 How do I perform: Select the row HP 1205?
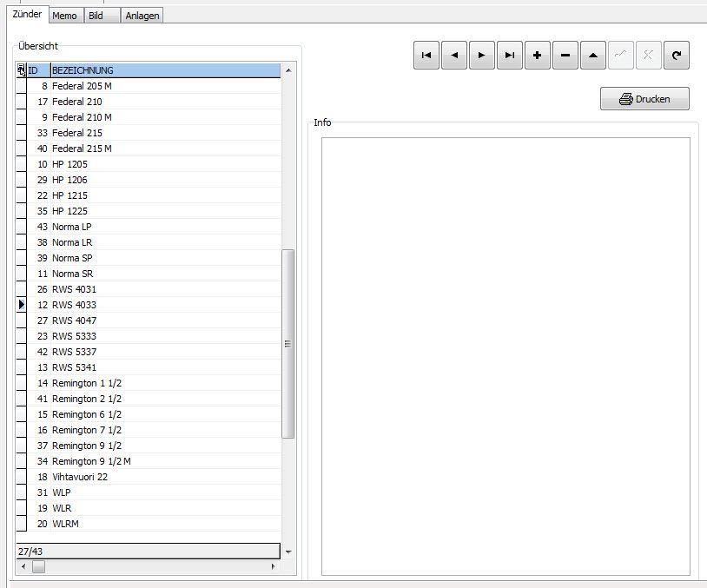(149, 164)
